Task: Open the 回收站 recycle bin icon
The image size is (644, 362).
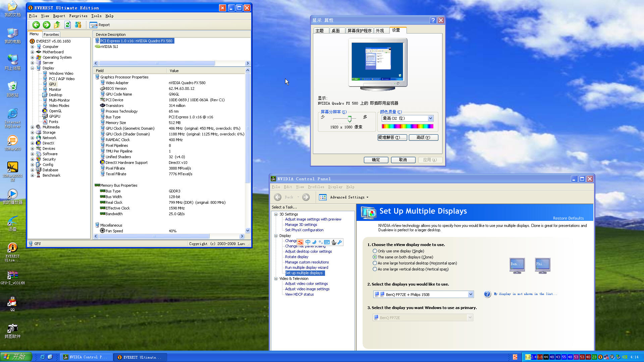Action: point(12,89)
